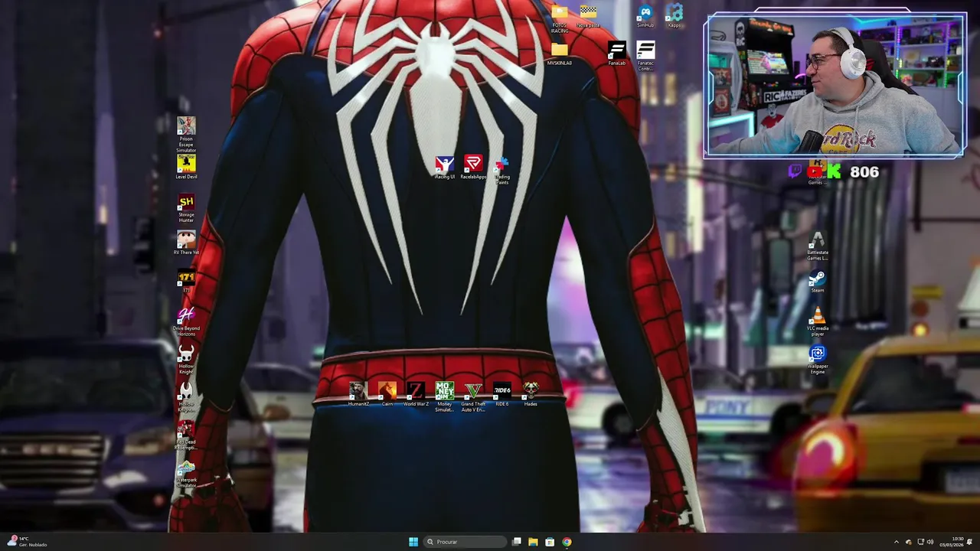Show hidden system tray icons

point(897,542)
